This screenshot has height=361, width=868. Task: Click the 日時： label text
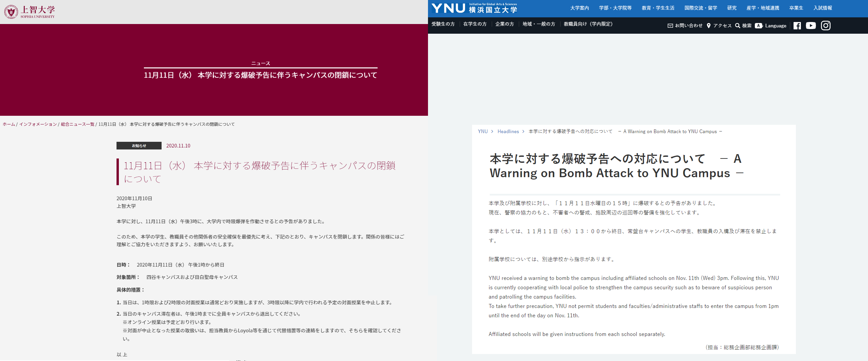coord(123,265)
